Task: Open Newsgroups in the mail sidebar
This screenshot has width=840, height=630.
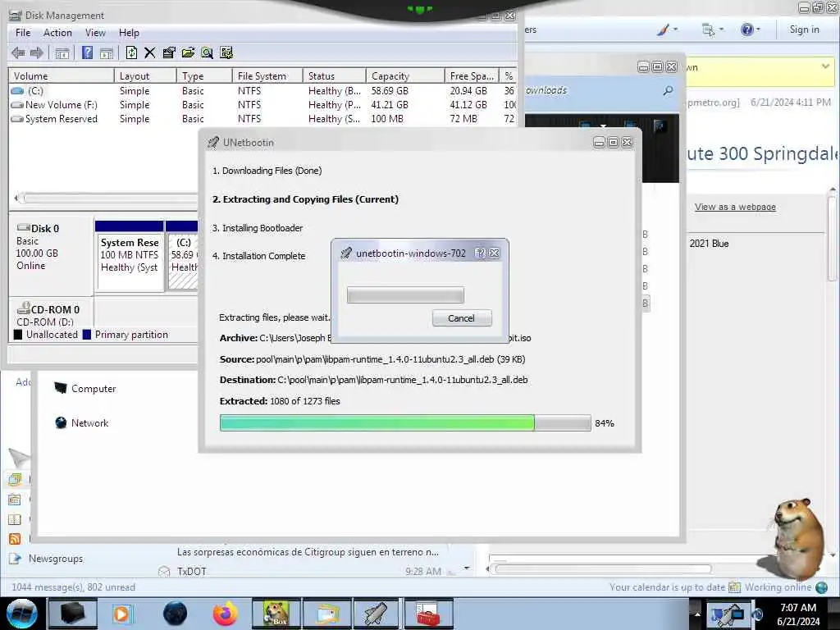Action: 56,559
